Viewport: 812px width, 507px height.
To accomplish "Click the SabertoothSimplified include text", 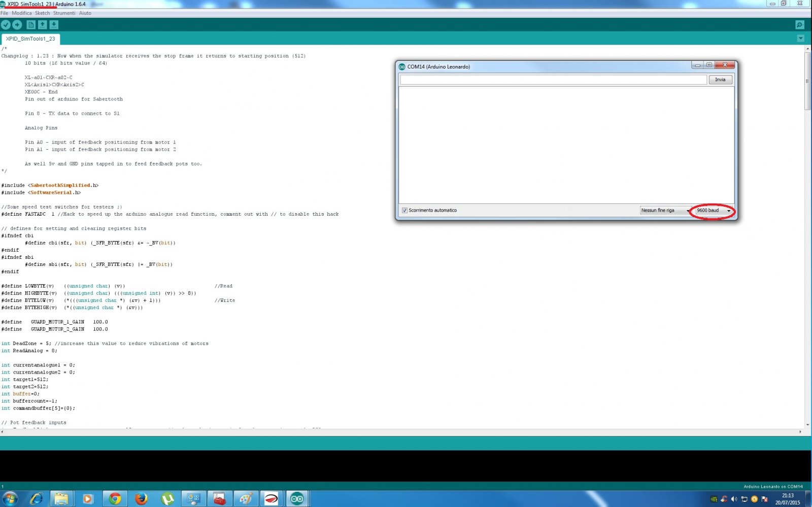I will [60, 185].
